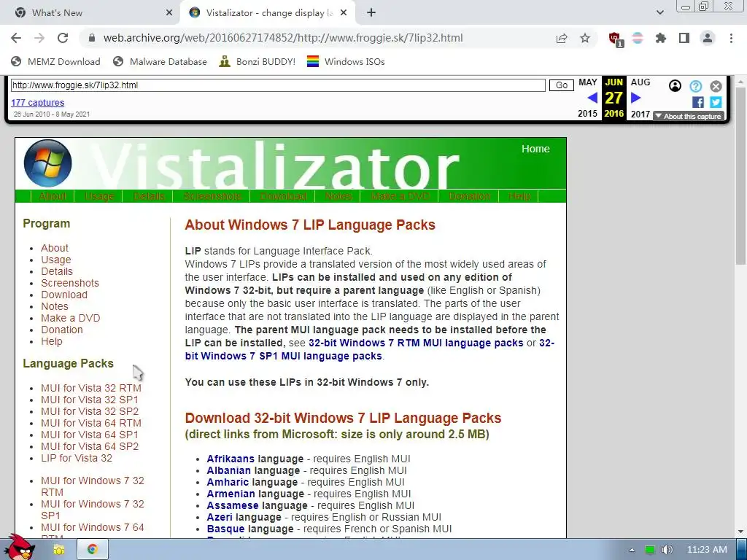Open Usage in green menu bar
Image resolution: width=747 pixels, height=560 pixels.
coord(99,196)
